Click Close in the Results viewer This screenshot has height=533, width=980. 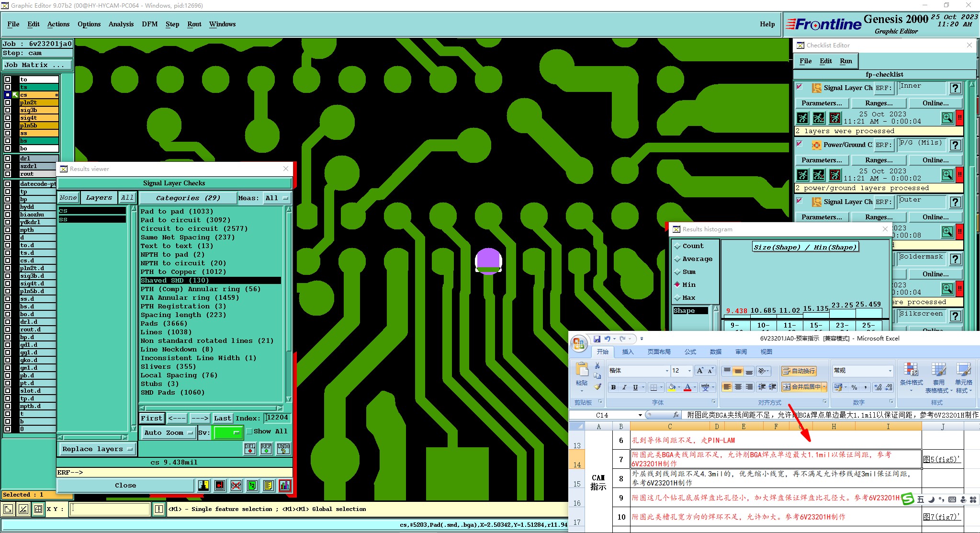(x=125, y=486)
